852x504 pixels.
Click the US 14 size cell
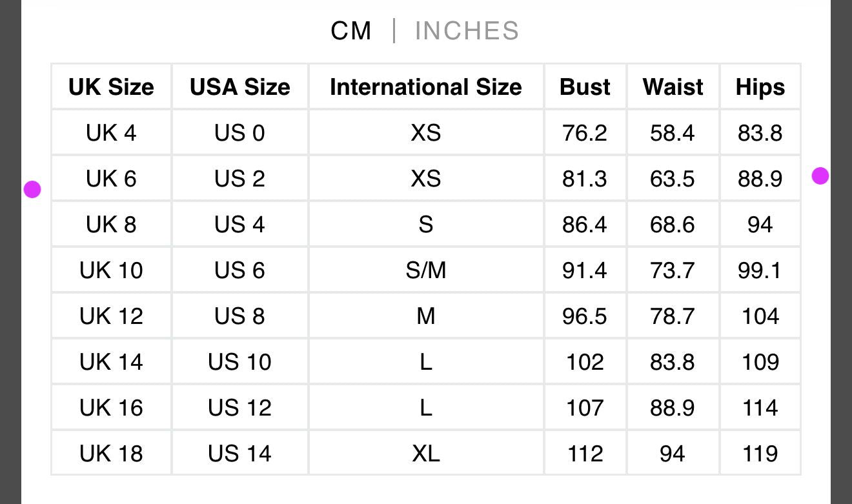[239, 454]
